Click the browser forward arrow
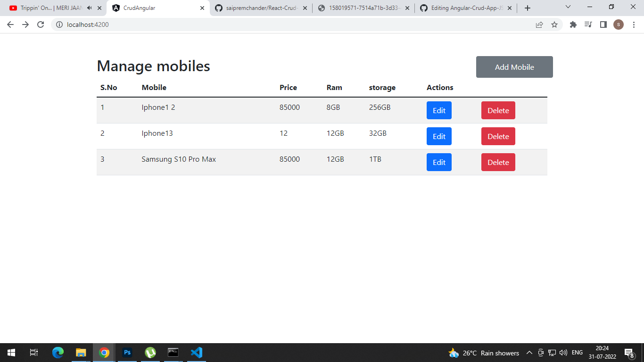Viewport: 644px width, 362px height. 25,25
